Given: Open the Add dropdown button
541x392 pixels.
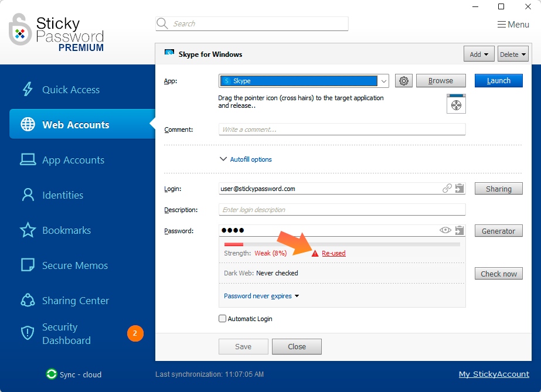Looking at the screenshot, I should tap(479, 54).
